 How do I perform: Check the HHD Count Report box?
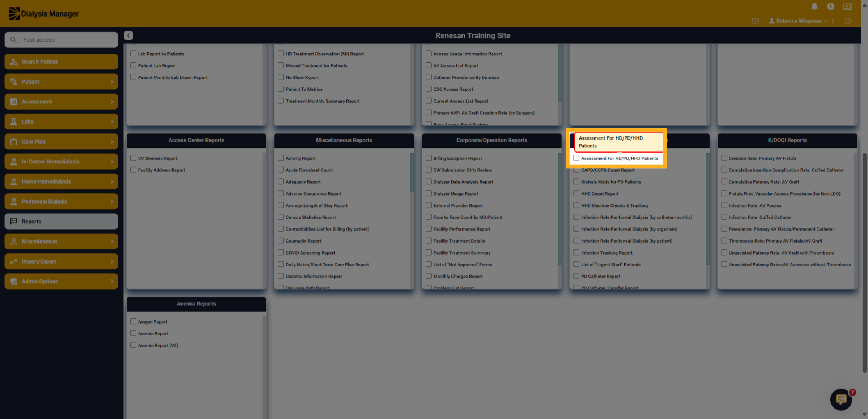tap(576, 193)
